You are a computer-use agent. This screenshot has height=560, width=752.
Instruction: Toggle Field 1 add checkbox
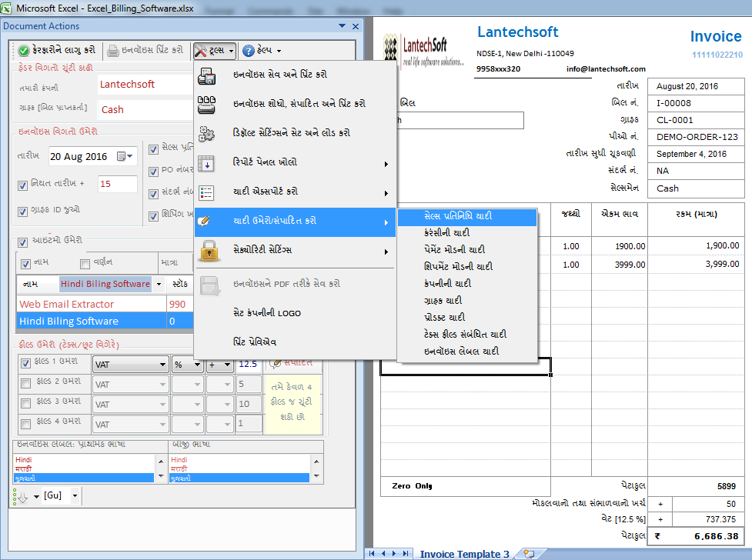(26, 363)
